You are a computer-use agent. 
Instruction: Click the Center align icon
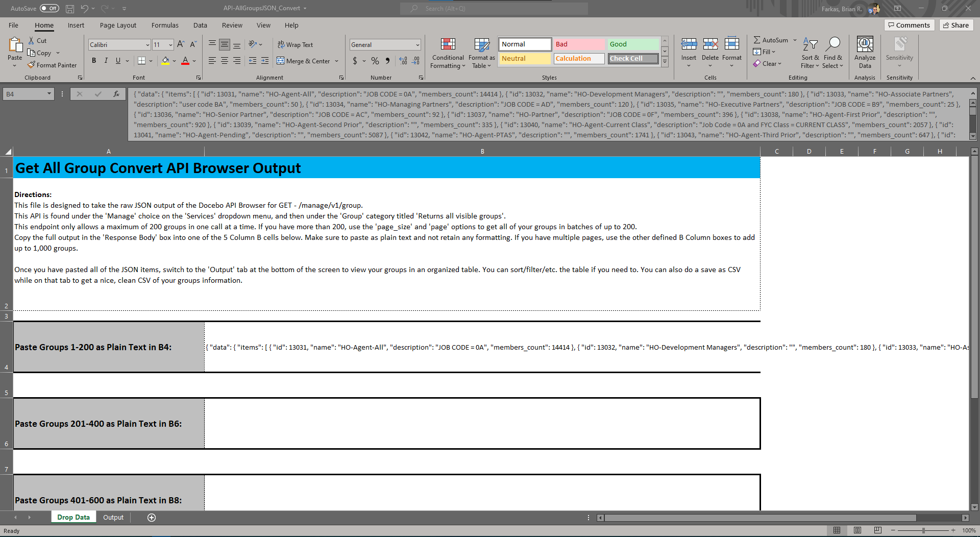(225, 61)
